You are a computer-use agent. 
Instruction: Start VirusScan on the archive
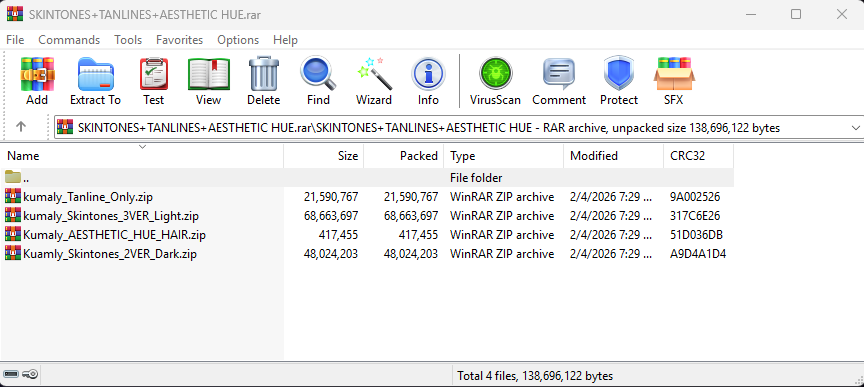[x=495, y=74]
